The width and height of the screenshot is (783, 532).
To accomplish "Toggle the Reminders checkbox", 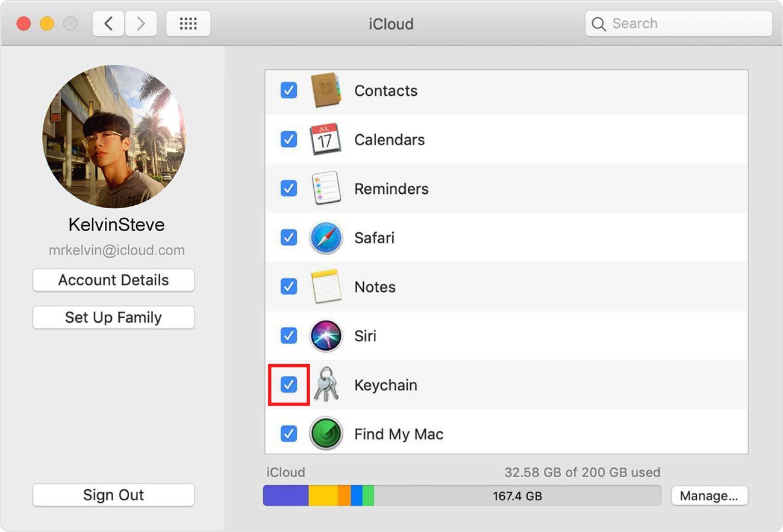I will click(x=289, y=188).
